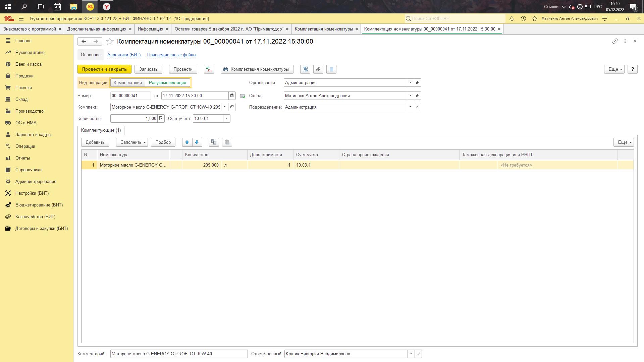Select Комплектация operation type
The height and width of the screenshot is (362, 644).
click(128, 82)
